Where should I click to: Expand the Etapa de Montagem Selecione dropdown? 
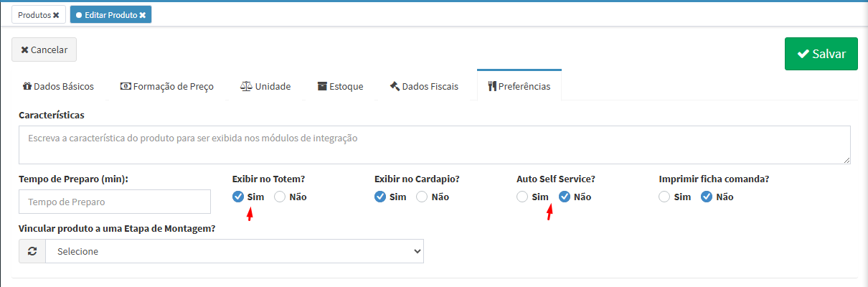point(235,252)
